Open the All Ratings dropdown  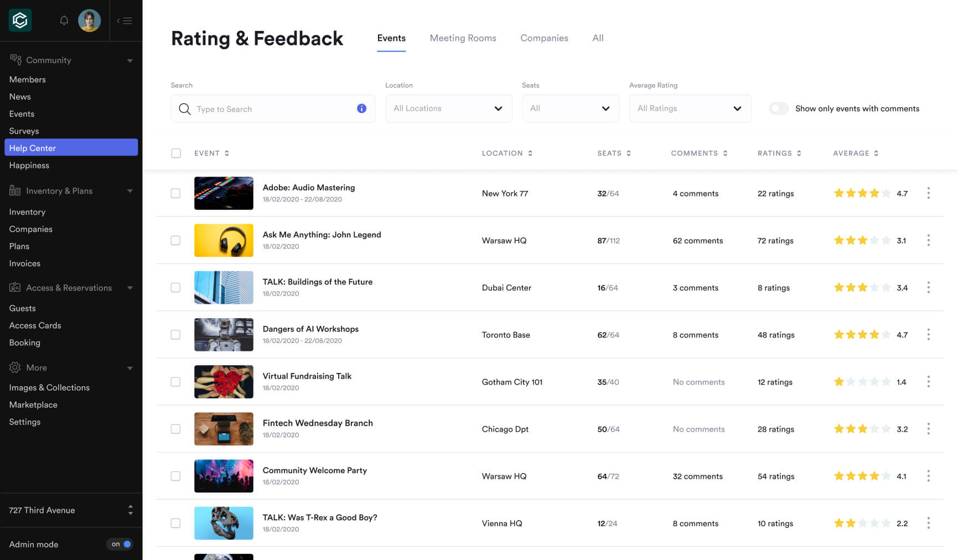click(690, 108)
